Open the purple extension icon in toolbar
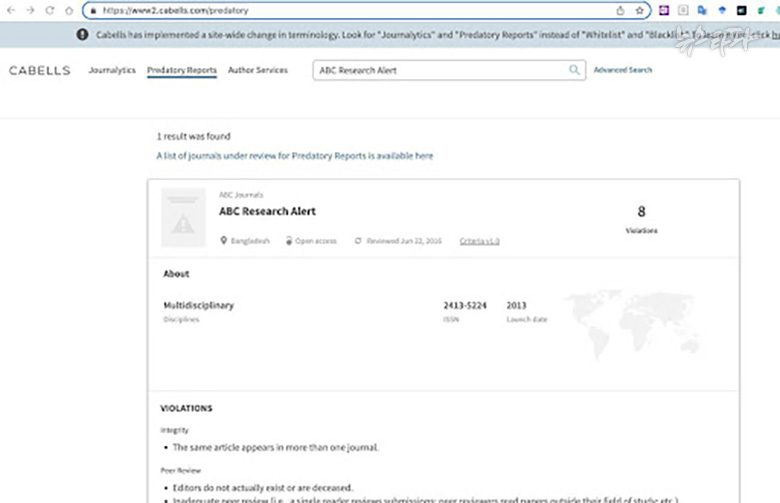The image size is (780, 503). pyautogui.click(x=664, y=10)
